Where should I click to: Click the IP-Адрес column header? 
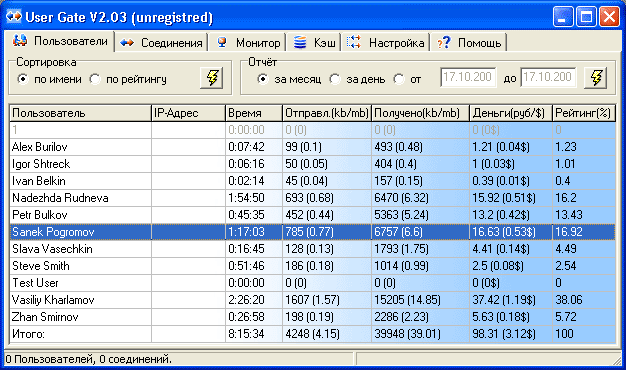[x=188, y=113]
